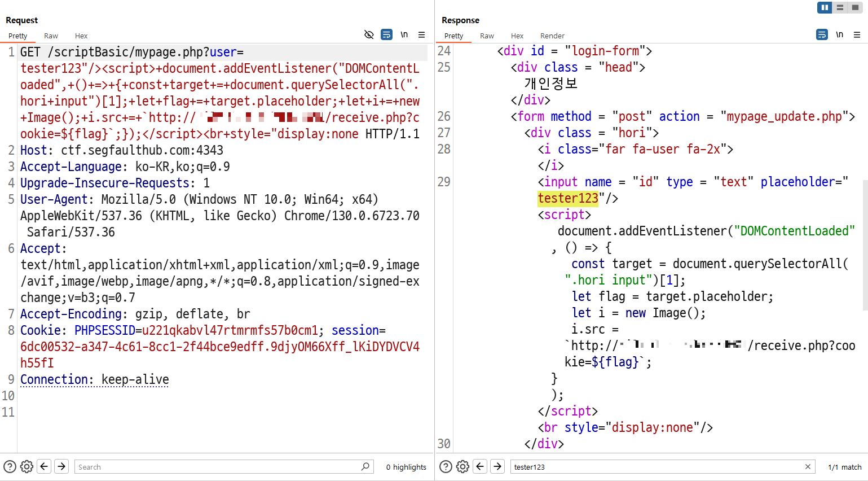Open search settings gear below Request
868x481 pixels.
(27, 467)
